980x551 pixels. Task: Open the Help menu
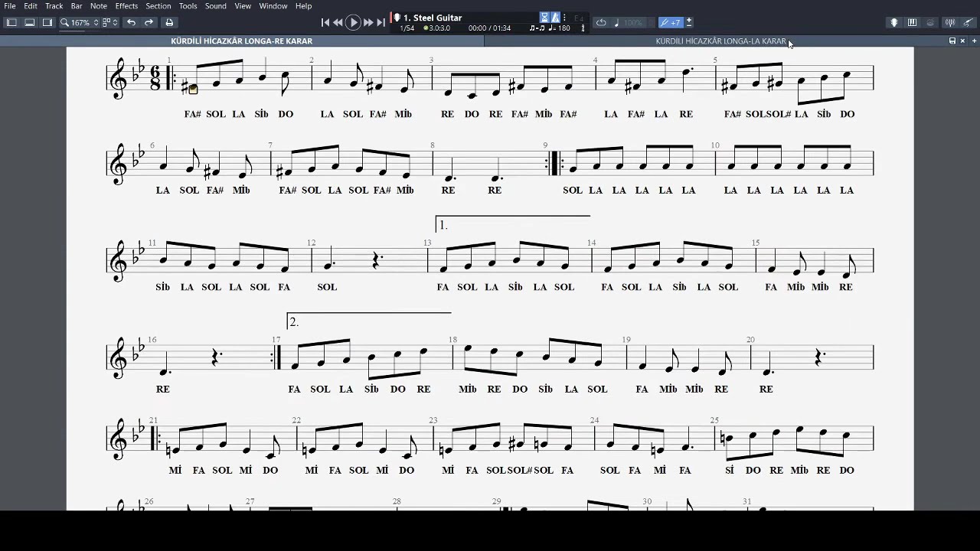304,6
